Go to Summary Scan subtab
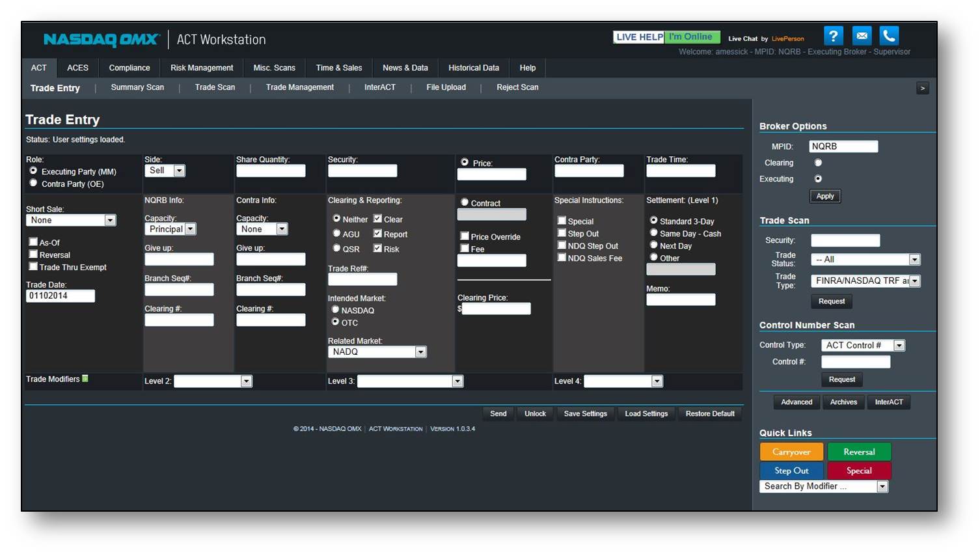The width and height of the screenshot is (980, 554). pos(137,87)
